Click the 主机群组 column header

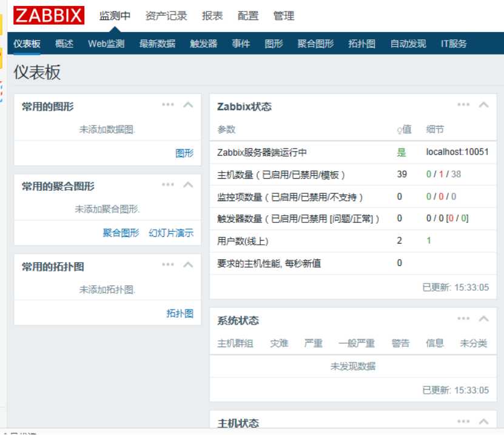click(x=235, y=343)
